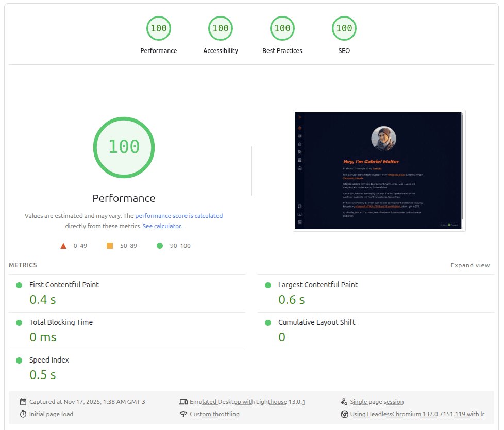Click the Custom throttling link

point(215,414)
